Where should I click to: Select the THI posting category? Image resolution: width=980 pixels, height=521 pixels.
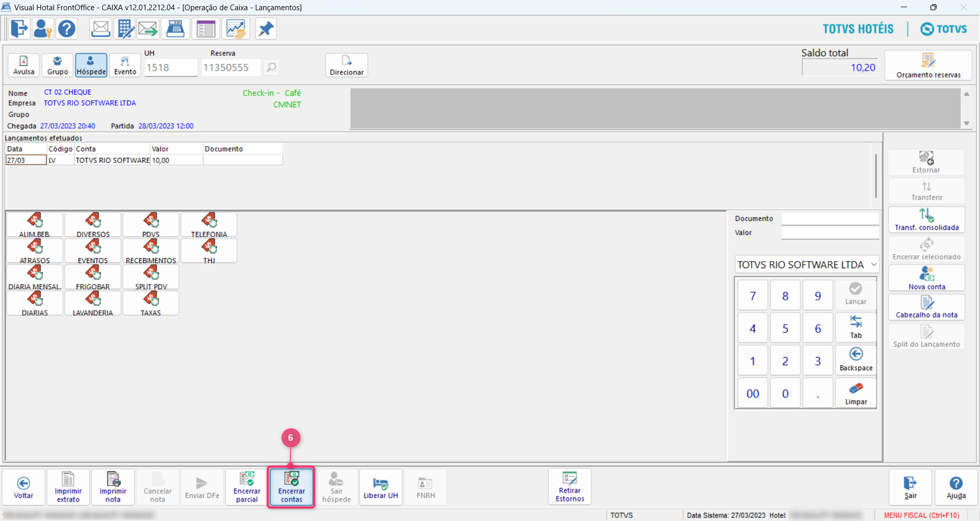click(x=209, y=251)
